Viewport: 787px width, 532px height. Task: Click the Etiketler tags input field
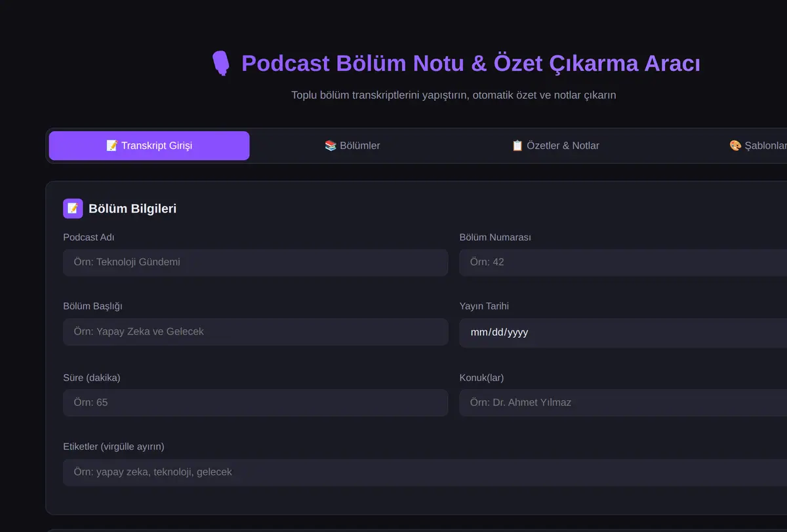[425, 472]
